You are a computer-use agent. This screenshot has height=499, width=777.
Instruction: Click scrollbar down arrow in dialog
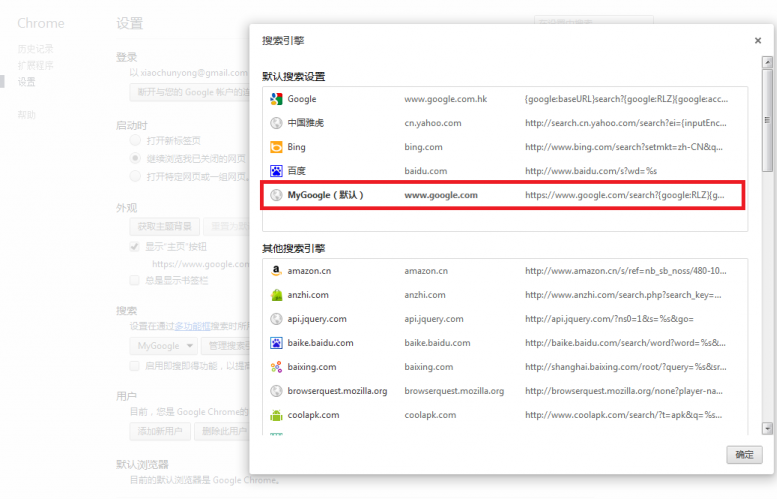(768, 428)
